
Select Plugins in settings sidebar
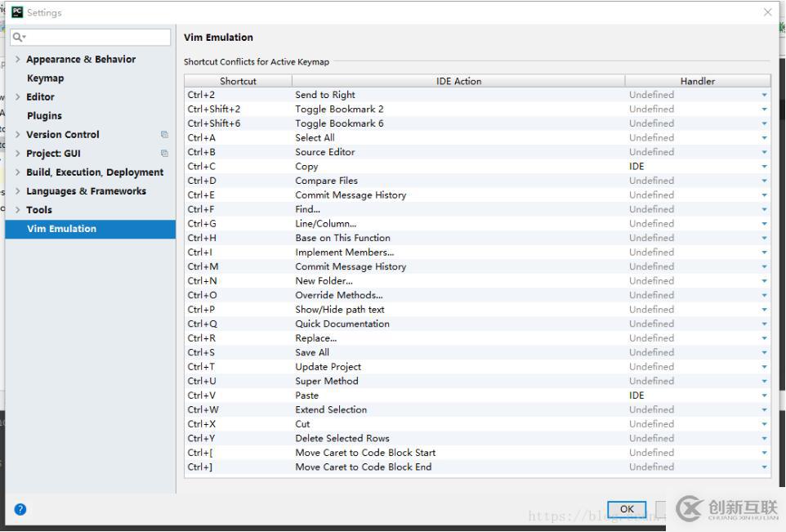44,116
